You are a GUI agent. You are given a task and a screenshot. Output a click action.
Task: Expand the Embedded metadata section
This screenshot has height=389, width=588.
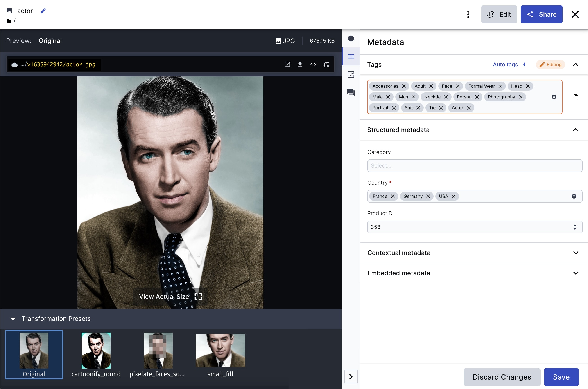(576, 273)
